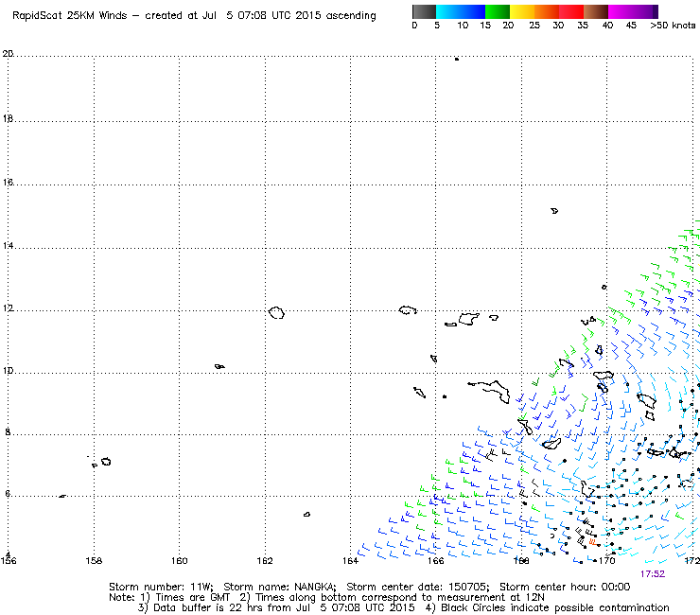Click the '40' label under the color bar

click(x=607, y=26)
